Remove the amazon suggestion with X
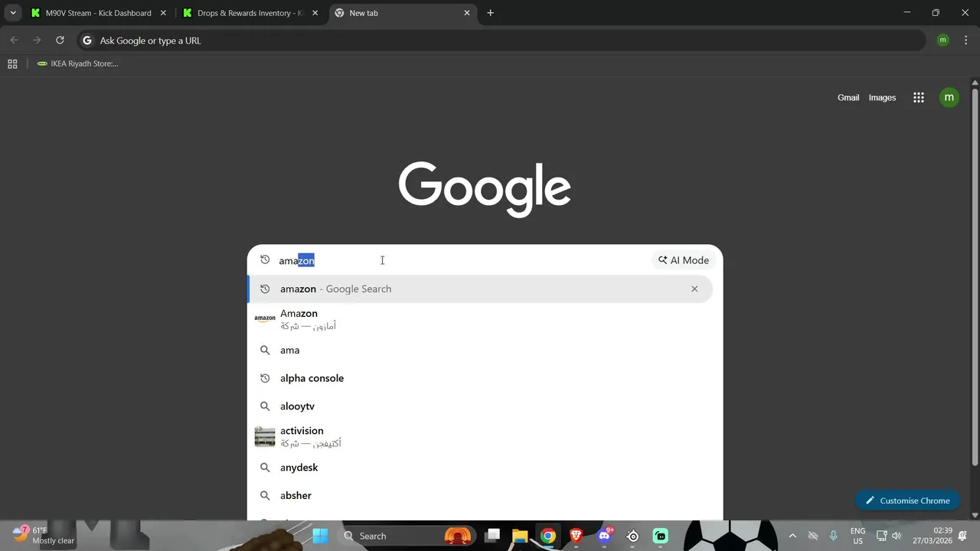 coord(694,289)
